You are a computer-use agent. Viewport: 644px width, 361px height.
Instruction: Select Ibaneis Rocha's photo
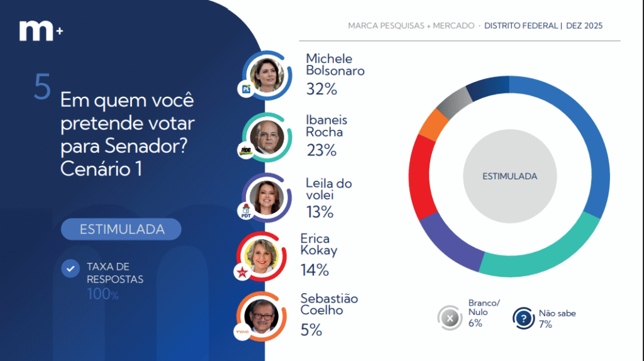pos(268,136)
